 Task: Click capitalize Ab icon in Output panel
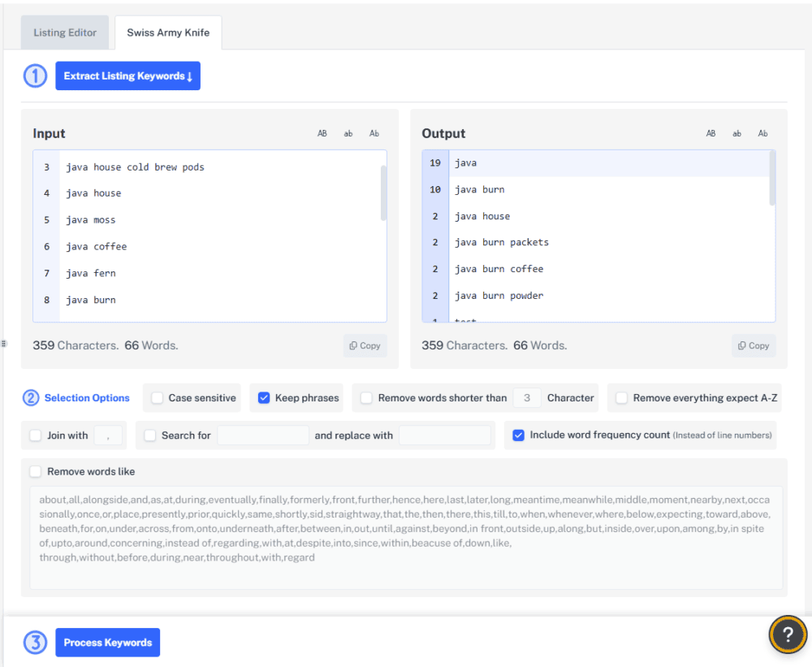click(x=763, y=133)
